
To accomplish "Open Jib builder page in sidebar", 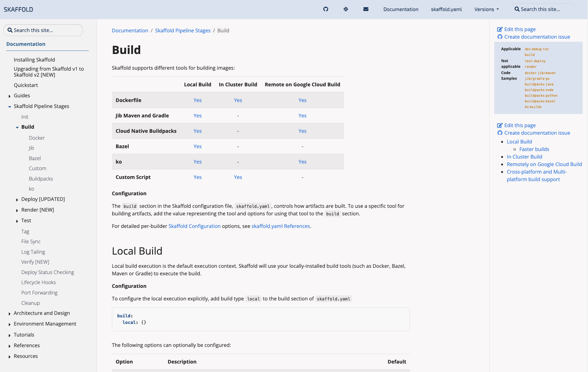I will [31, 148].
